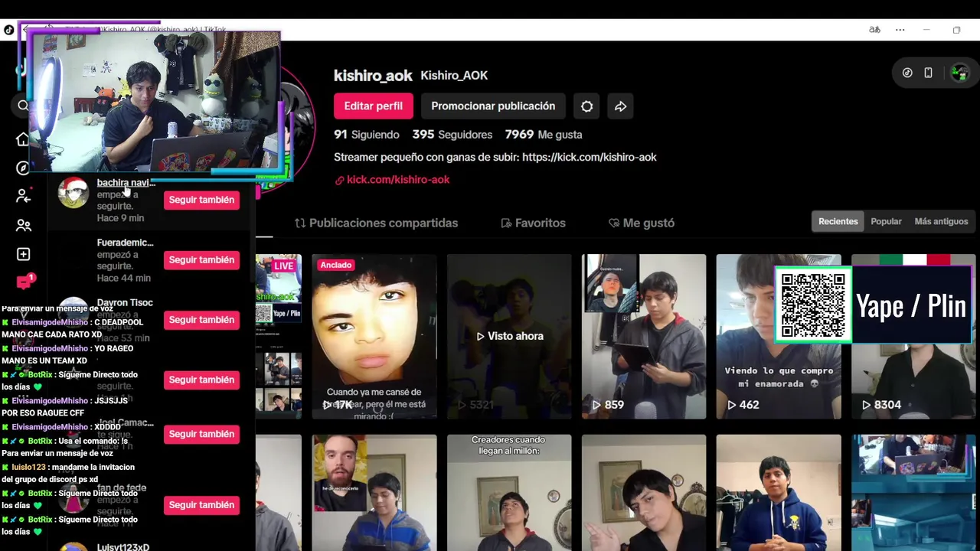Click the browser translate icon
Viewport: 980px width, 551px height.
874,30
